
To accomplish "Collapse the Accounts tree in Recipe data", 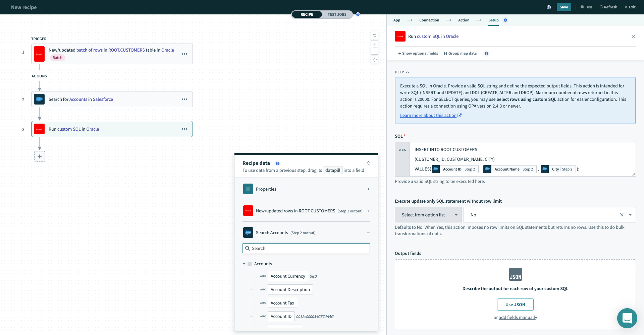I will pyautogui.click(x=244, y=264).
